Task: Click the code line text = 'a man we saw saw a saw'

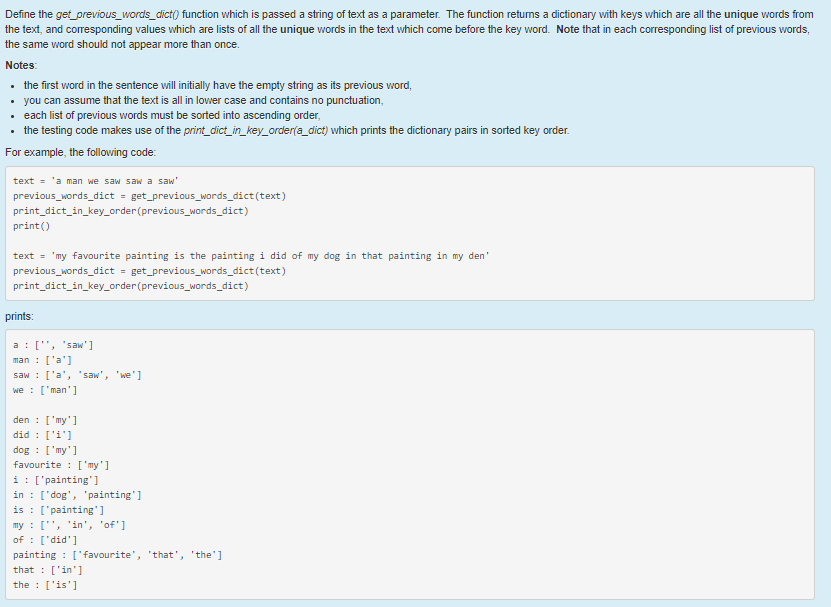Action: click(96, 181)
